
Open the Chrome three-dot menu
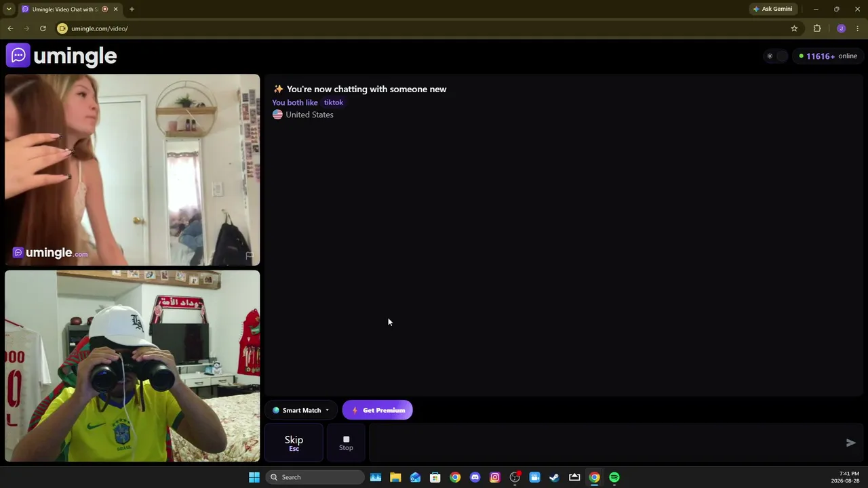coord(858,28)
